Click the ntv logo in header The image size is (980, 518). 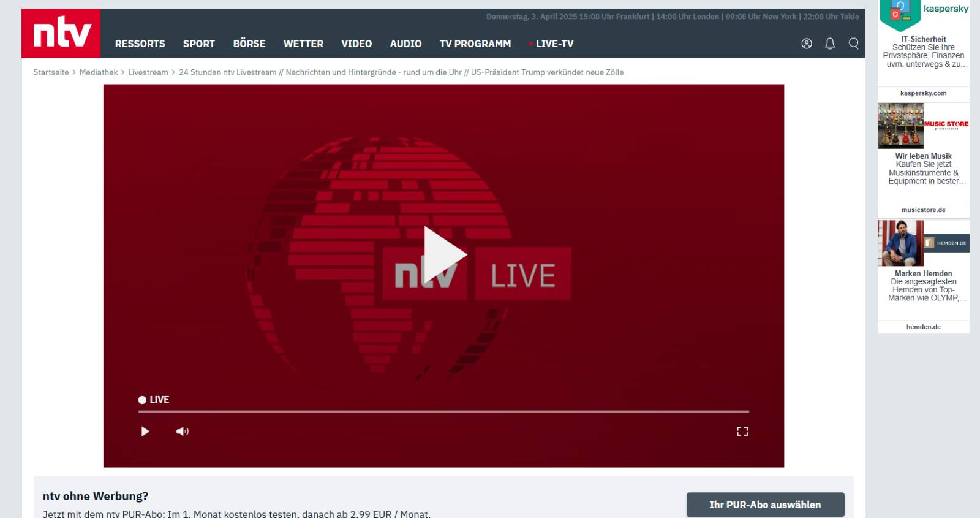pos(61,34)
